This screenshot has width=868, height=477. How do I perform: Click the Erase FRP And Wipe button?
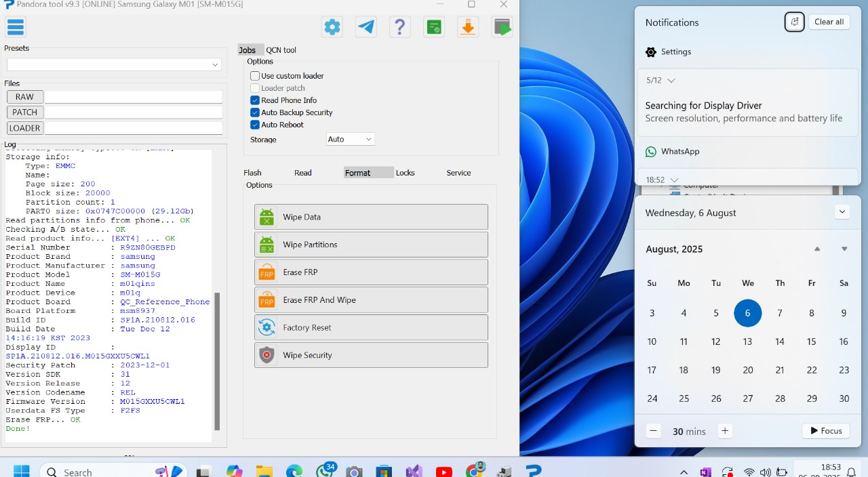(x=371, y=299)
